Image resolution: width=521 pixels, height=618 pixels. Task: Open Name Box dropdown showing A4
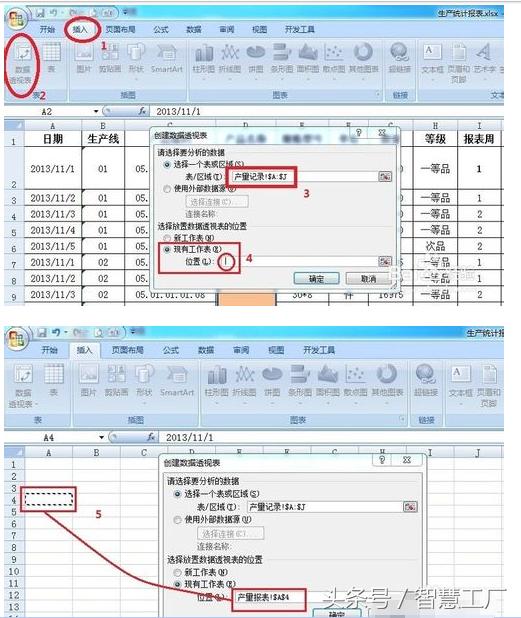coord(101,437)
